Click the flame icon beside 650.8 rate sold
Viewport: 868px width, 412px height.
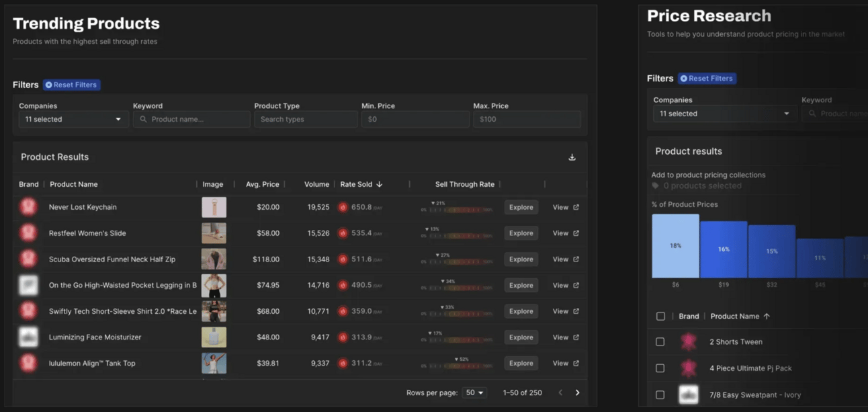click(343, 207)
